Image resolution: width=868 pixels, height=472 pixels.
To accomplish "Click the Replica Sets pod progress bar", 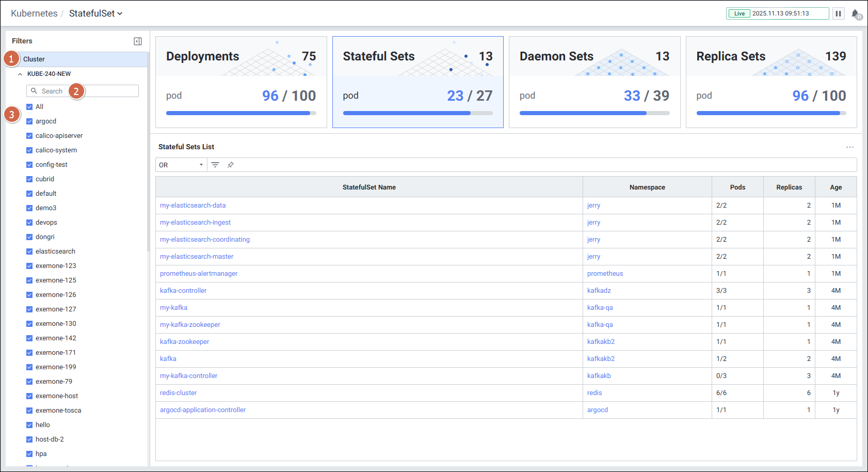I will coord(771,113).
